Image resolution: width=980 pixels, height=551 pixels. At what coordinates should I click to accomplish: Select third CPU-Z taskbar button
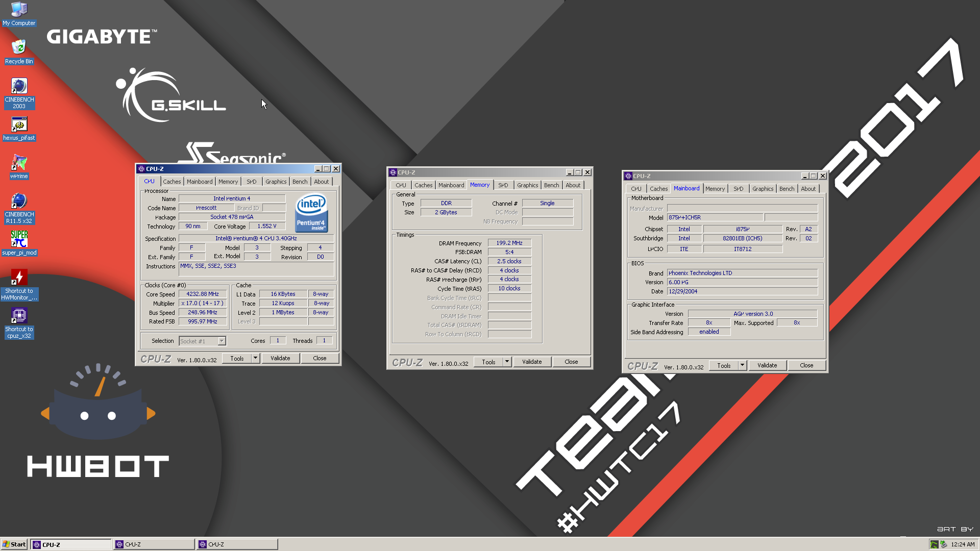(237, 544)
